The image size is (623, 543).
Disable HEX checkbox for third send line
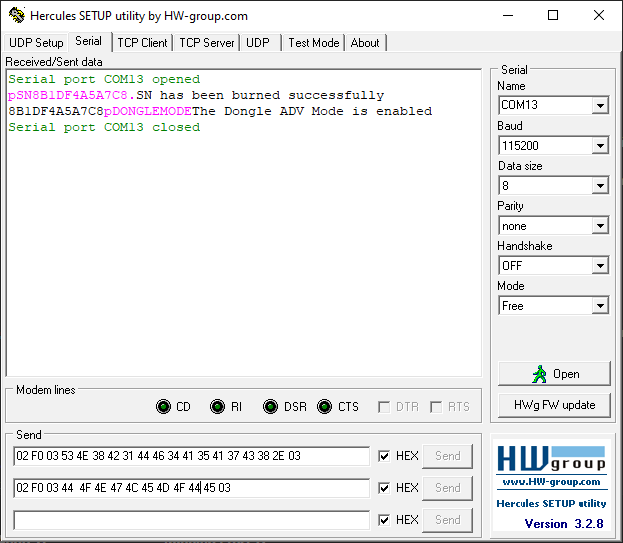(384, 520)
